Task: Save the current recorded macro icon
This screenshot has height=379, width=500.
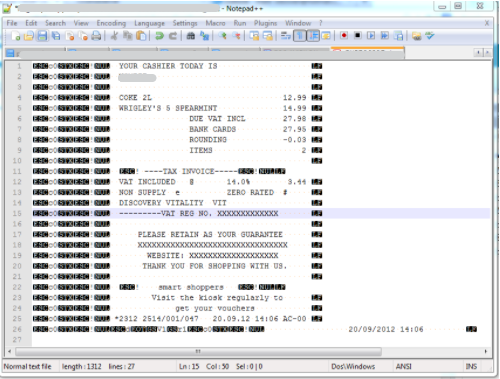Action: point(398,36)
